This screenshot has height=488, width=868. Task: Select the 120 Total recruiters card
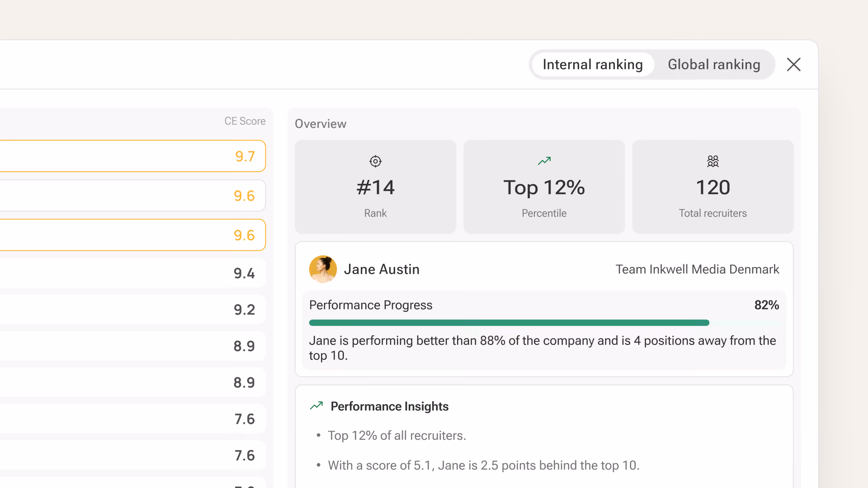tap(713, 187)
